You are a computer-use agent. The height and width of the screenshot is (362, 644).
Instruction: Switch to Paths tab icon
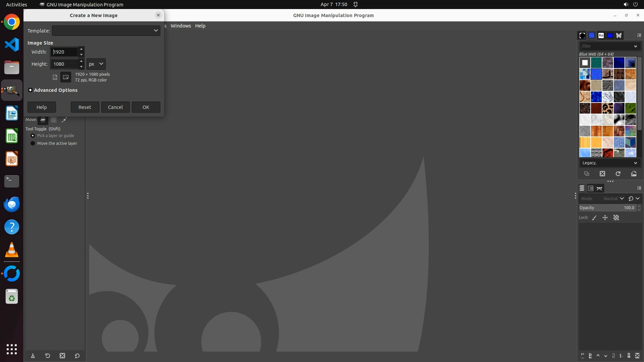click(x=599, y=188)
